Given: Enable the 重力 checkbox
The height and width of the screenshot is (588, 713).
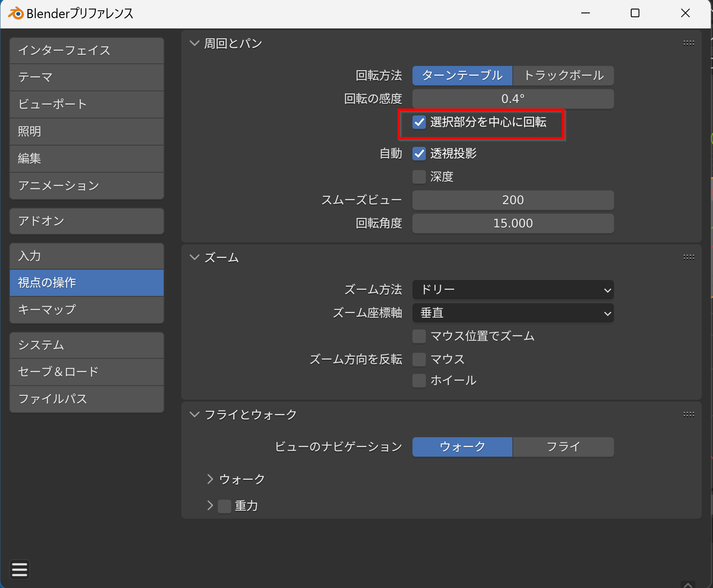Looking at the screenshot, I should [224, 506].
